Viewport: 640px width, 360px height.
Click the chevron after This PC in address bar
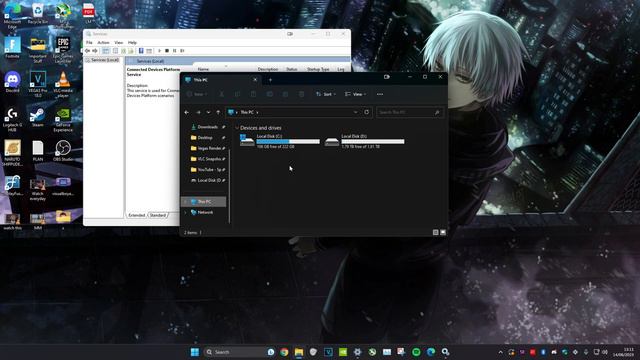click(x=258, y=112)
